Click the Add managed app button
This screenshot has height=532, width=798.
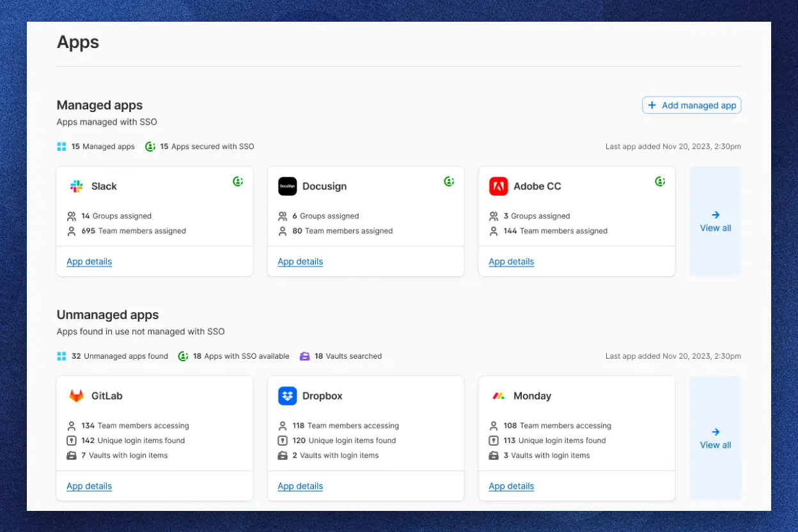(691, 105)
